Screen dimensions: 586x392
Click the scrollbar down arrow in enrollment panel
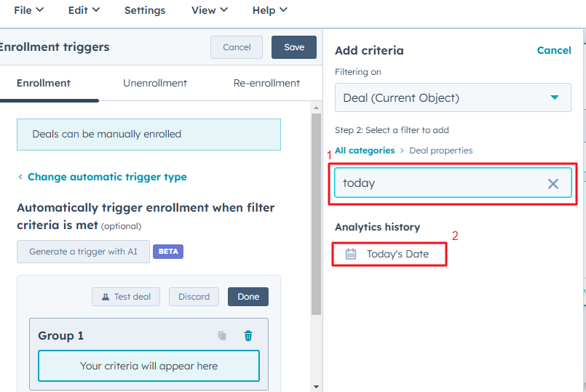point(316,386)
